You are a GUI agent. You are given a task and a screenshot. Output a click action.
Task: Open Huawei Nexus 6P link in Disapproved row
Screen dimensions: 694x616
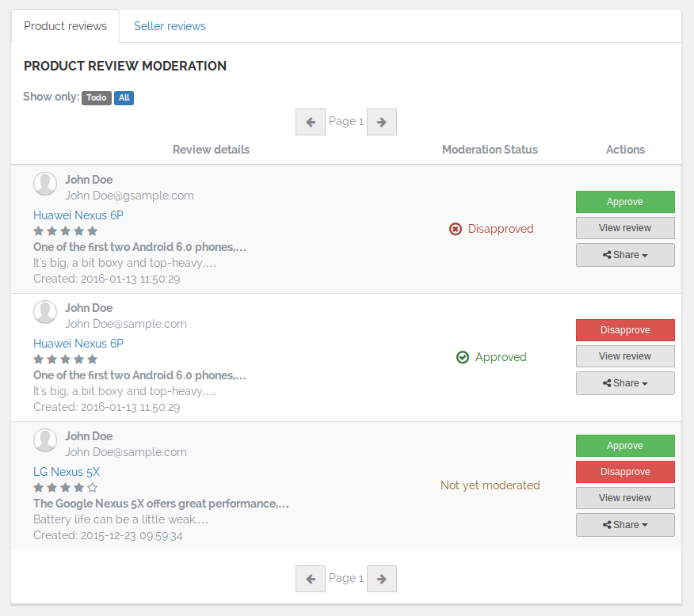78,215
